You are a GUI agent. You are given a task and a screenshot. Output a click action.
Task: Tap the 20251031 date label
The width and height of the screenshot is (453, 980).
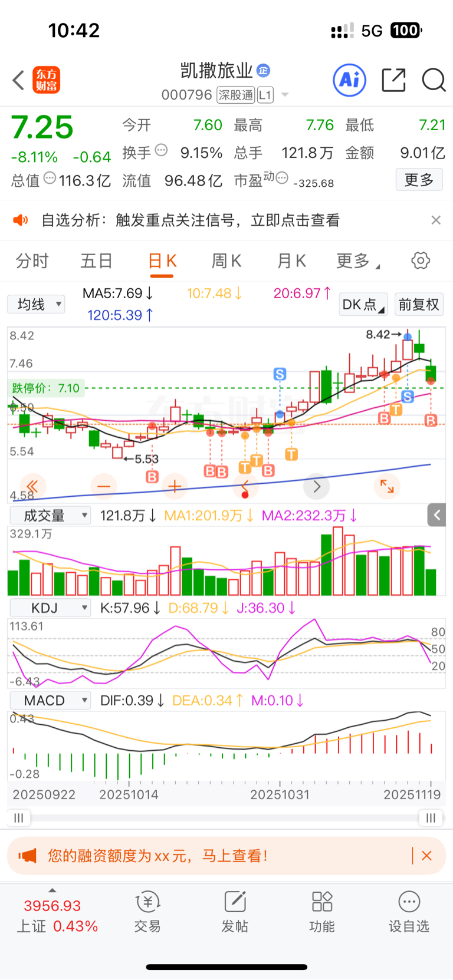coord(280,794)
